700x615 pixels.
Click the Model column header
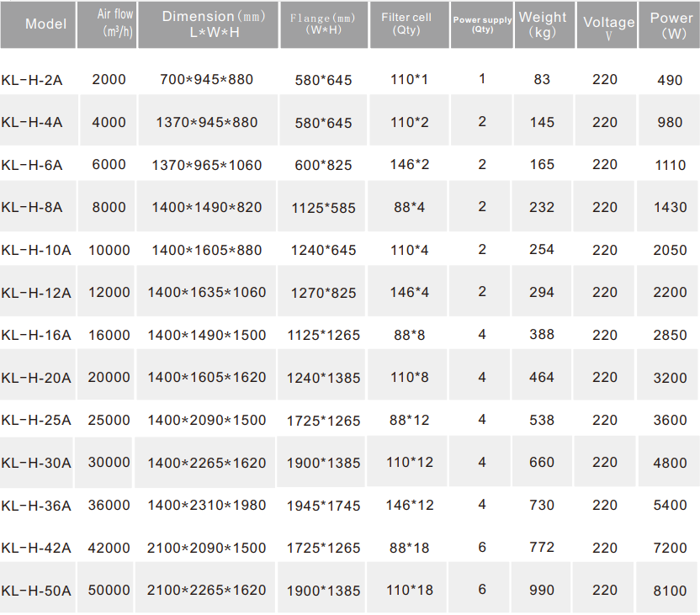pos(45,24)
